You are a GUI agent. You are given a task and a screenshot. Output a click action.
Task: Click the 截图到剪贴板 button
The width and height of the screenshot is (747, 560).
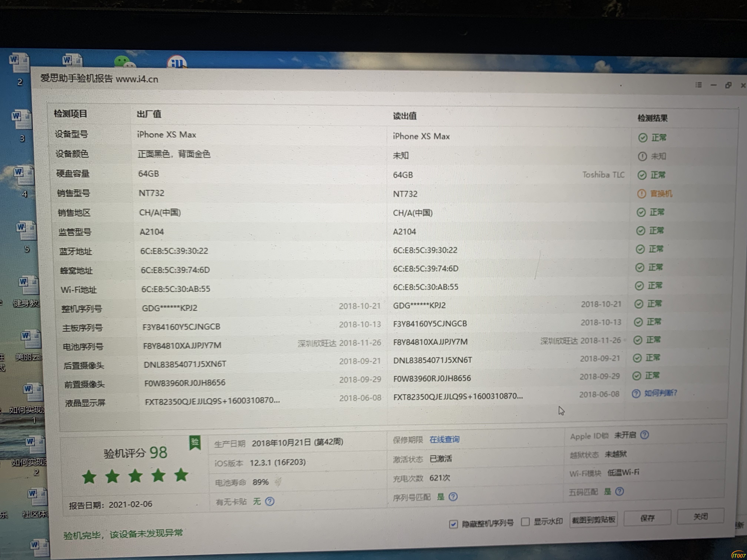593,519
